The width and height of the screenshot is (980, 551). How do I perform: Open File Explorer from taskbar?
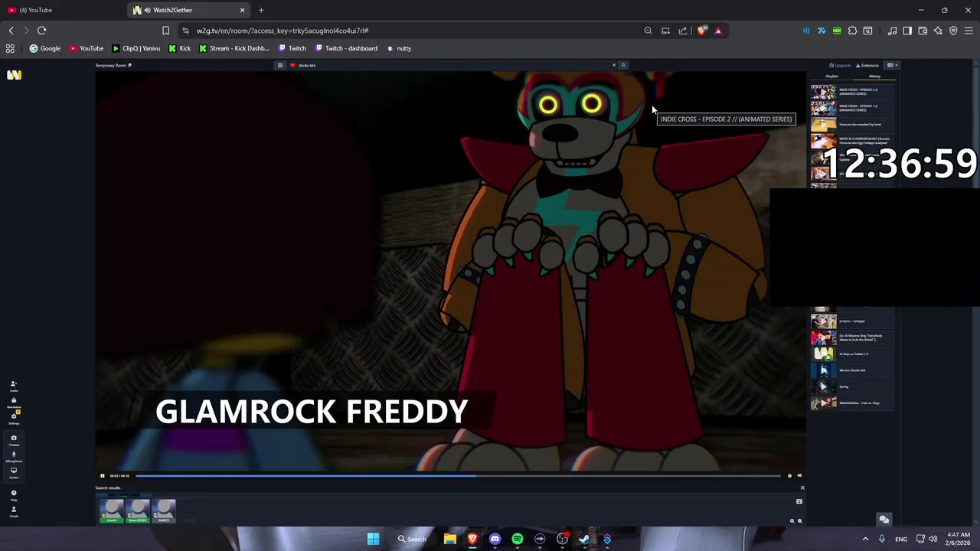coord(450,539)
